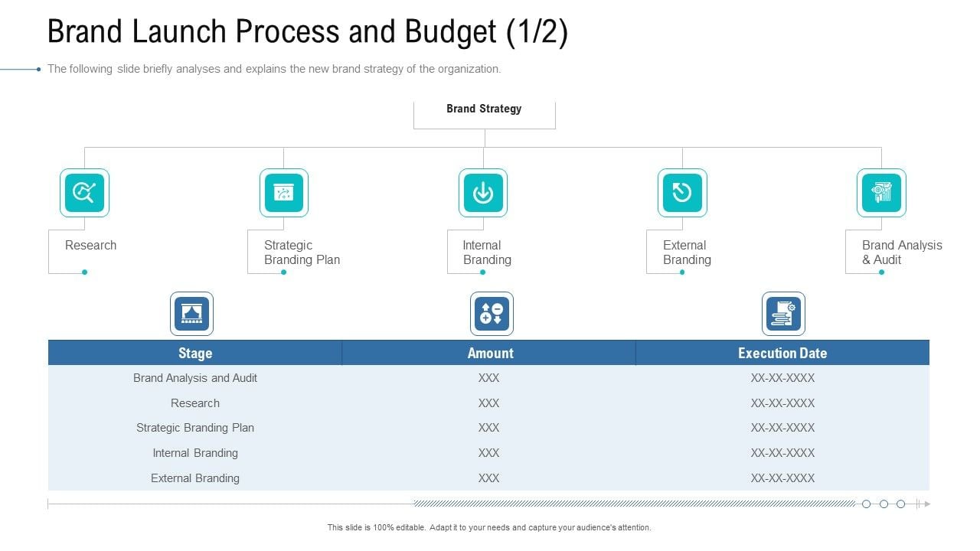Click the execution date in Research row
The image size is (980, 551).
(x=782, y=403)
